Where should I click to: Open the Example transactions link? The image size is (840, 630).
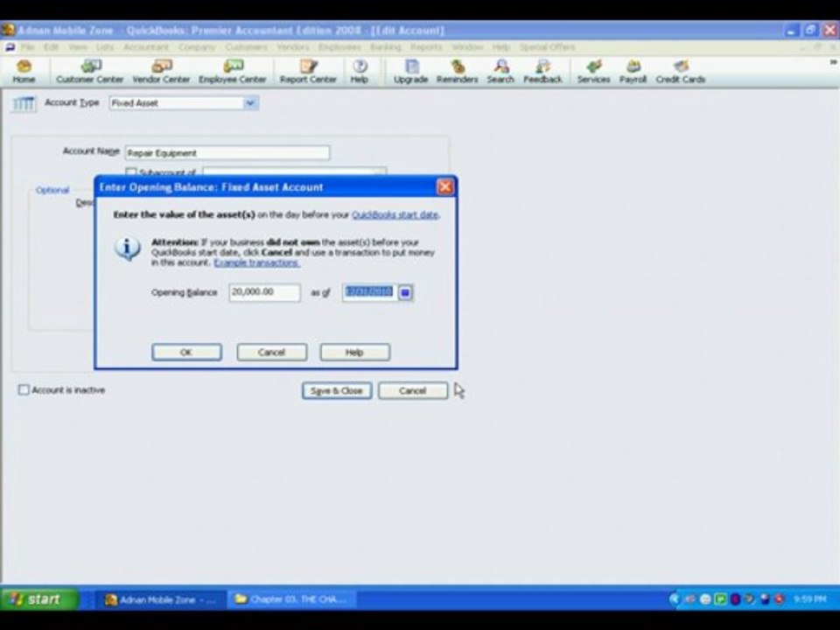256,262
